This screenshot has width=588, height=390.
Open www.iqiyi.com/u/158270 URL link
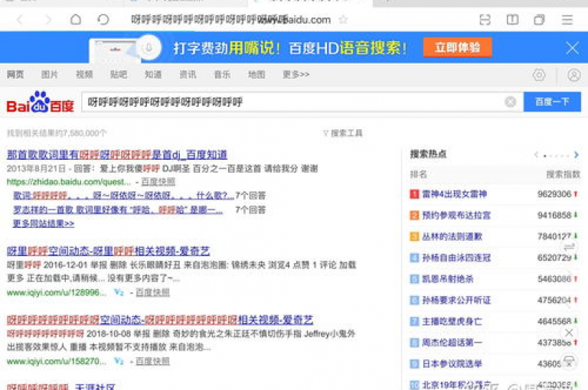coord(56,361)
